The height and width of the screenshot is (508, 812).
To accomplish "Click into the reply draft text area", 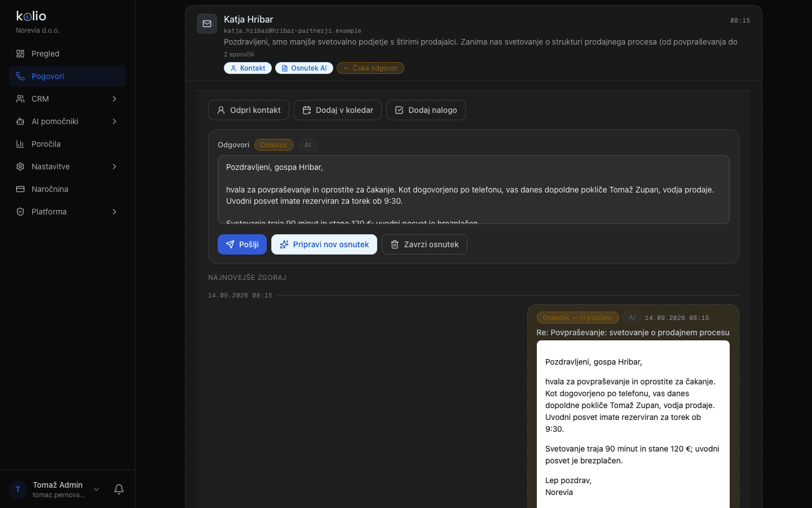I will [x=474, y=190].
